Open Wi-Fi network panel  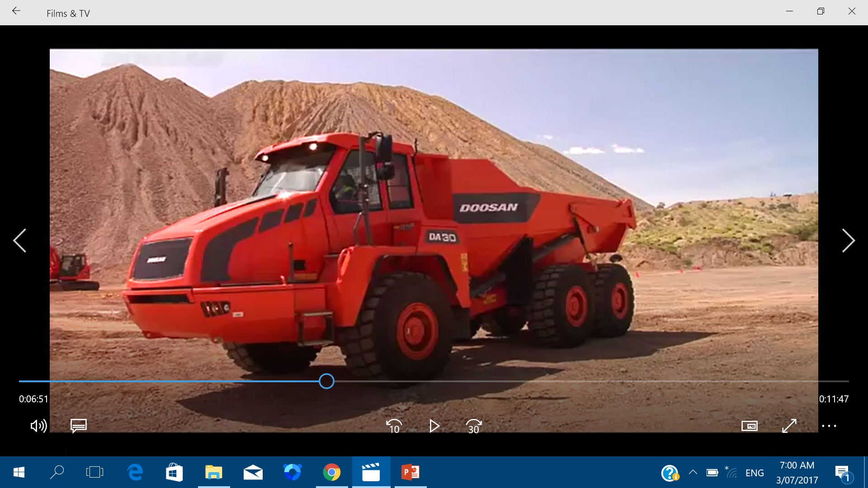tap(731, 472)
